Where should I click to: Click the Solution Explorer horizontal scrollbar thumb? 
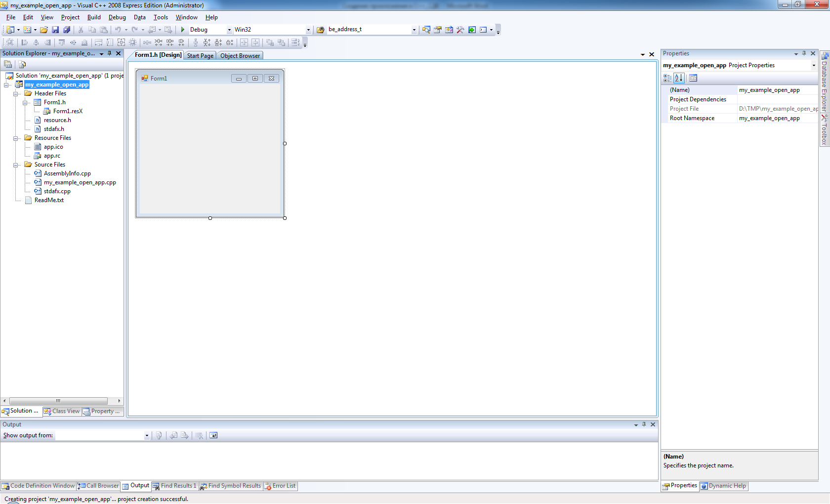pos(58,401)
